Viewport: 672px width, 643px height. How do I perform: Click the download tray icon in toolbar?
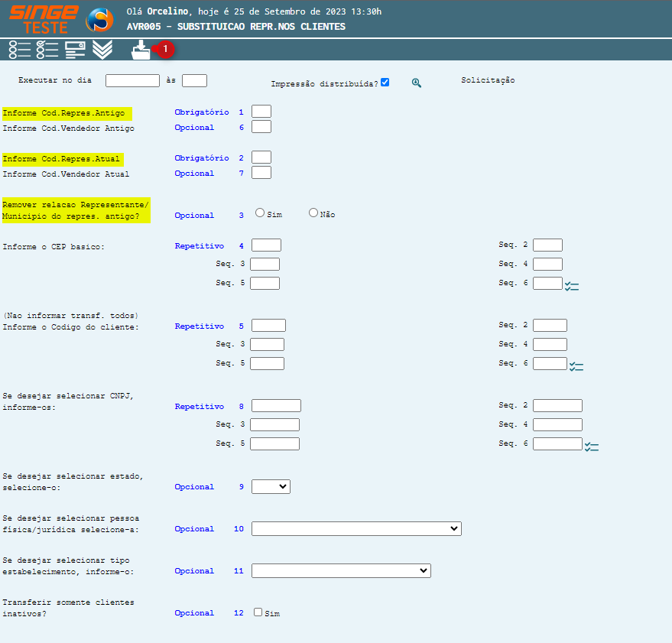(141, 50)
